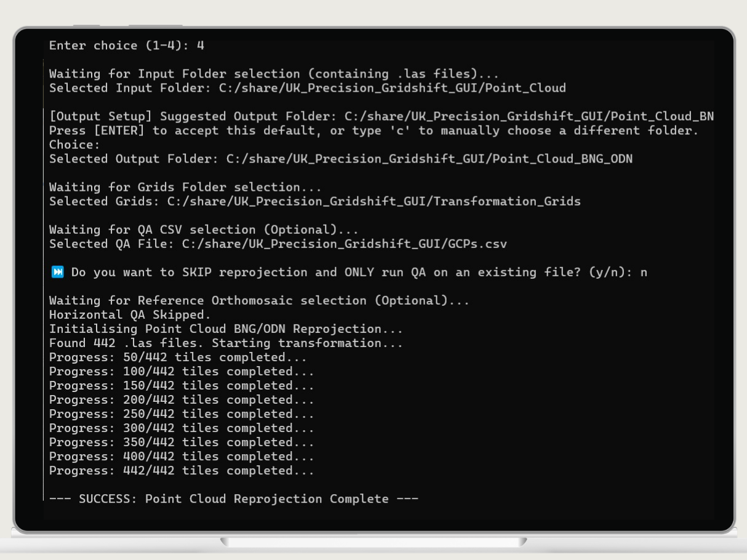Click the y/n answer 'n' after SKIP question

644,273
